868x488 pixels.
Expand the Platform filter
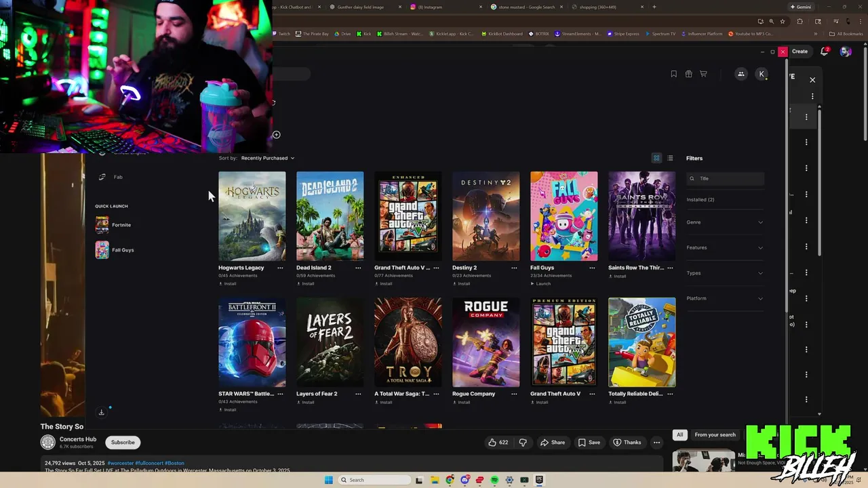(725, 298)
